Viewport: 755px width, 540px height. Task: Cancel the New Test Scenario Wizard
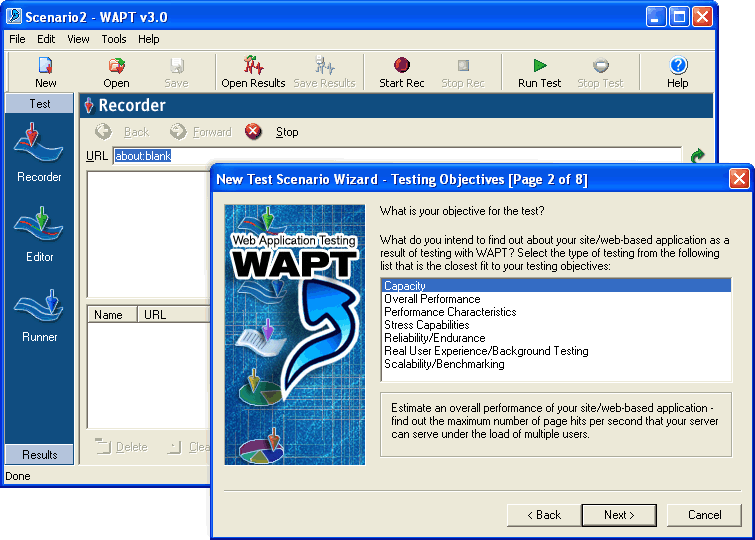(704, 515)
